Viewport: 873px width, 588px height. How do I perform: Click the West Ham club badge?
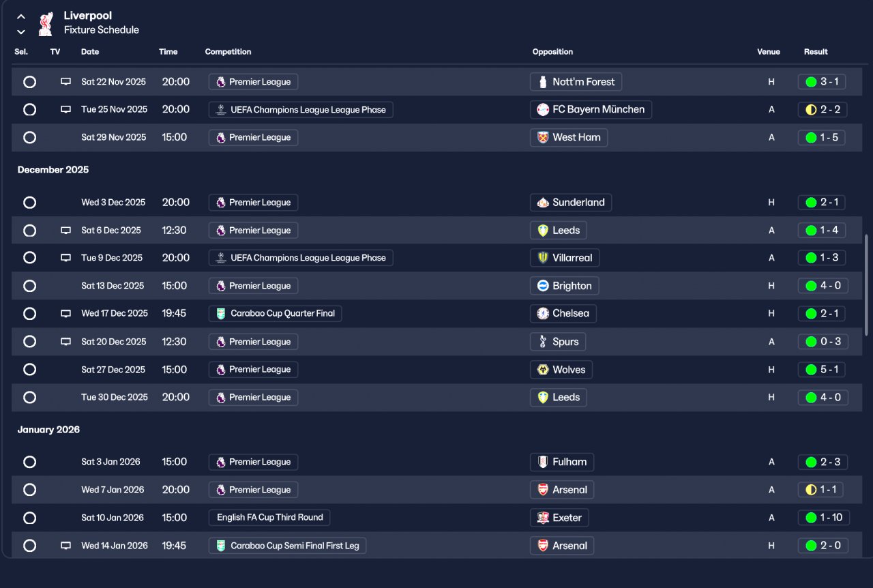[x=543, y=138]
